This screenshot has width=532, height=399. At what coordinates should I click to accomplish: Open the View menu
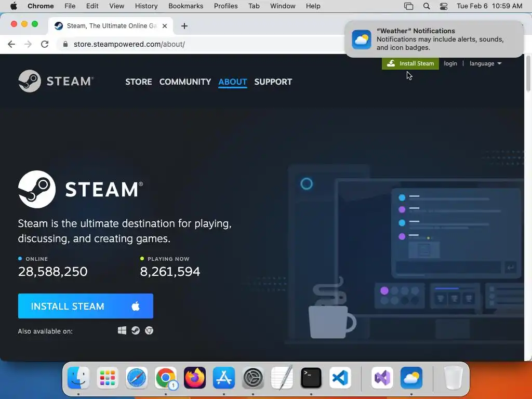click(x=116, y=6)
